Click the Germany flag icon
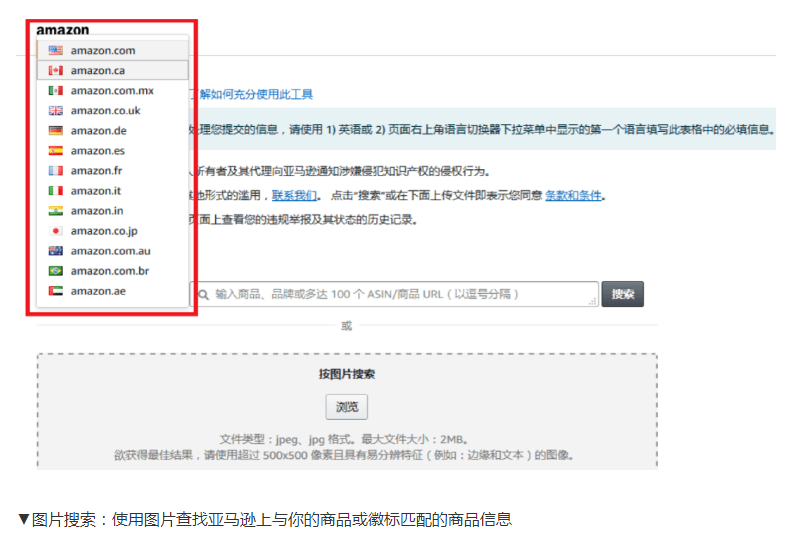The image size is (799, 548). pos(56,131)
